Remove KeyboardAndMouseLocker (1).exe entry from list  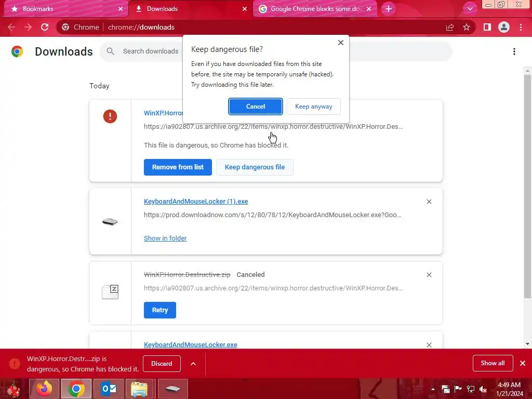[429, 202]
